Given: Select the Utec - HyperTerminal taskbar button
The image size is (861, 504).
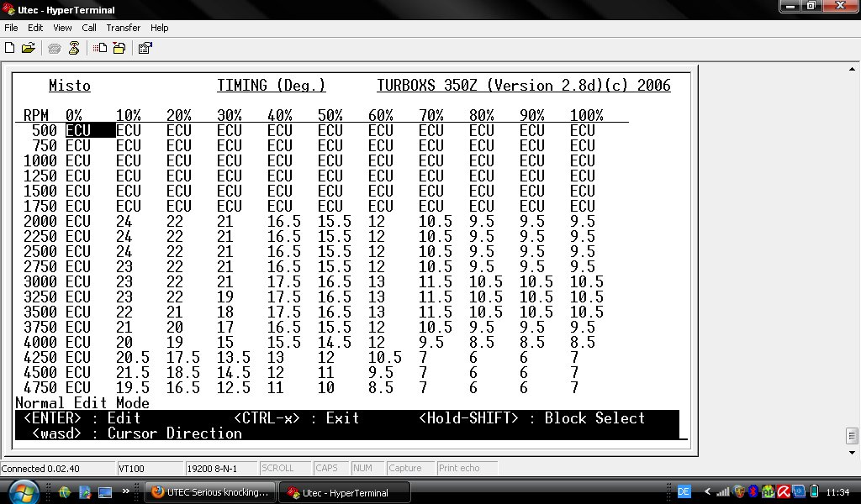Looking at the screenshot, I should (x=345, y=492).
